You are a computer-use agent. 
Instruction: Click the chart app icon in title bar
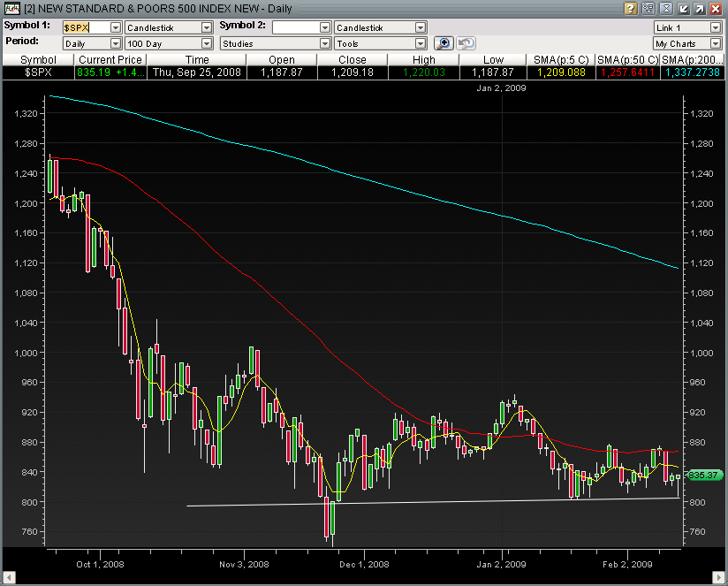coord(9,8)
